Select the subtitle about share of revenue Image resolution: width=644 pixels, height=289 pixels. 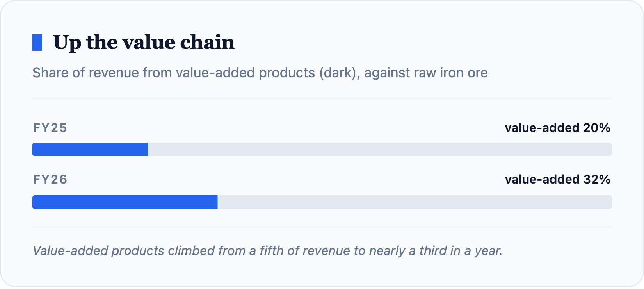coord(260,73)
